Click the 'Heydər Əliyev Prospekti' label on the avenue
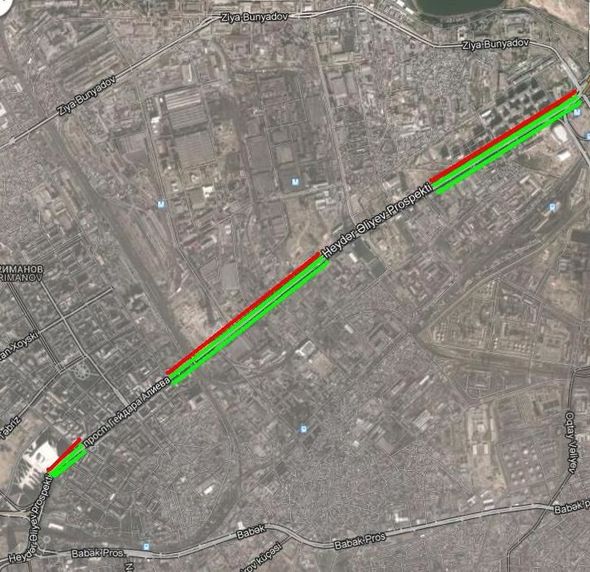This screenshot has width=590, height=572. pyautogui.click(x=376, y=221)
